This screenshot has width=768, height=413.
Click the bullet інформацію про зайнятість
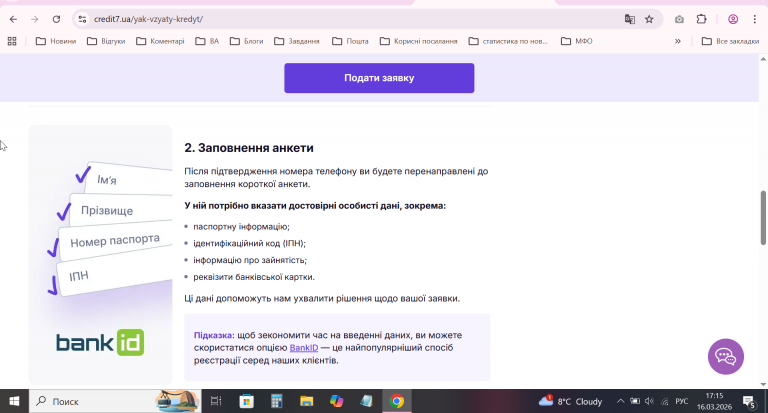(x=250, y=260)
